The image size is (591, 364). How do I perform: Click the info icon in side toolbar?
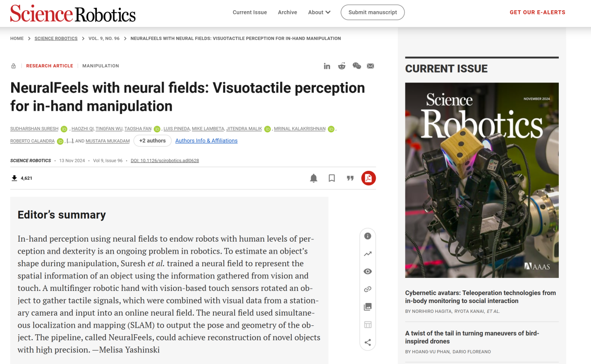click(x=368, y=236)
